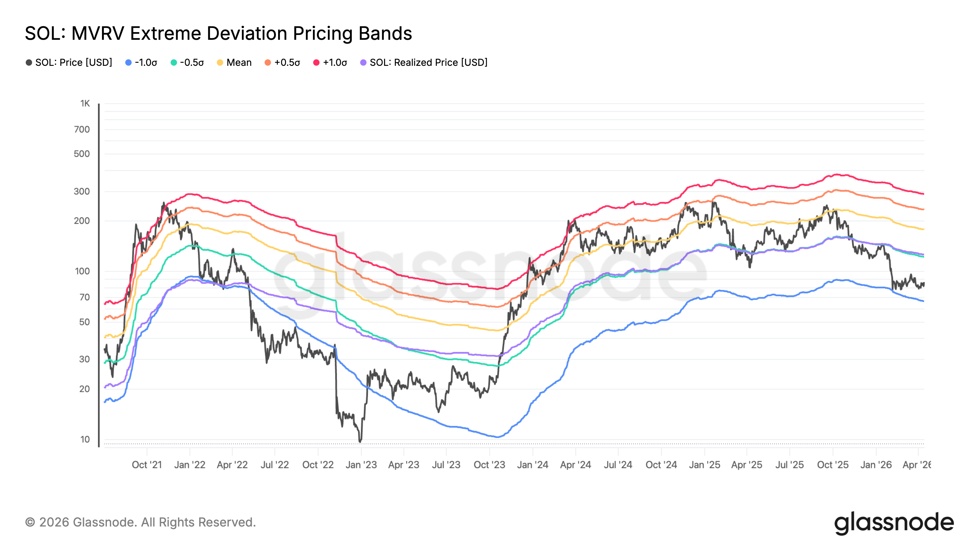Screen dimensions: 980x551
Task: Click the MVRV Extreme Deviation Pricing Bands title
Action: 218,33
